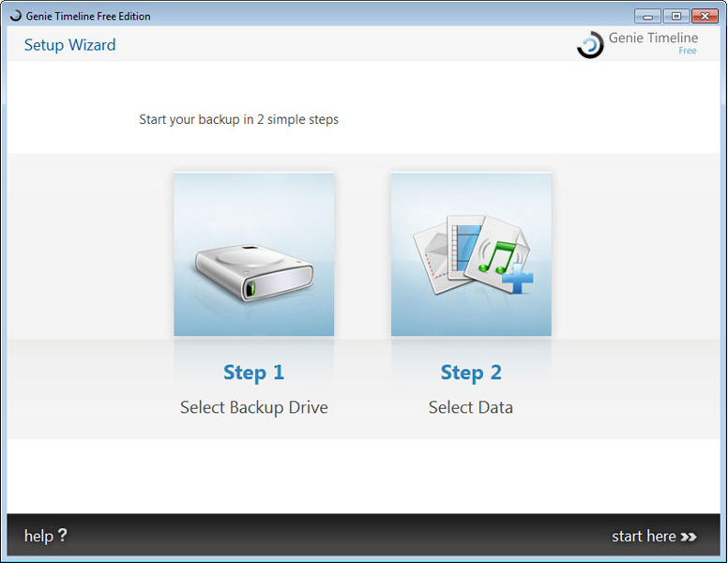Screen dimensions: 728x563
Task: Click the Step 2 heading
Action: (471, 373)
